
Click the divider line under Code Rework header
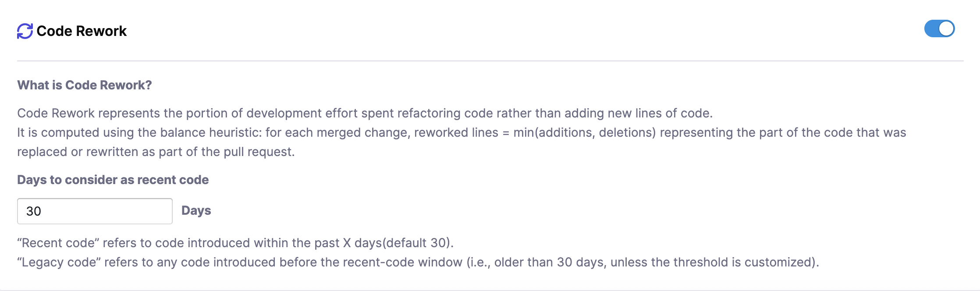[490, 61]
